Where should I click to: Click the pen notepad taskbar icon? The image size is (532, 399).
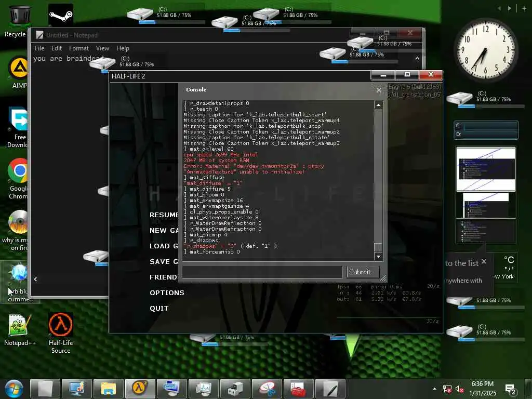(x=330, y=389)
